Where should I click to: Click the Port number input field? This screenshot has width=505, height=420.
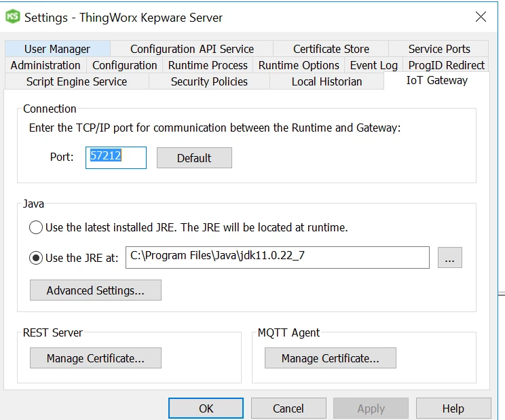click(x=116, y=157)
